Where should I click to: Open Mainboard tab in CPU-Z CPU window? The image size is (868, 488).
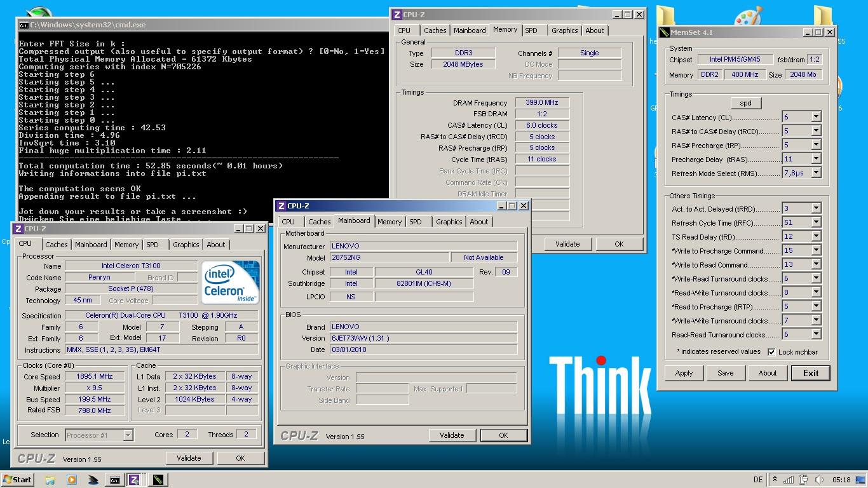pos(91,245)
